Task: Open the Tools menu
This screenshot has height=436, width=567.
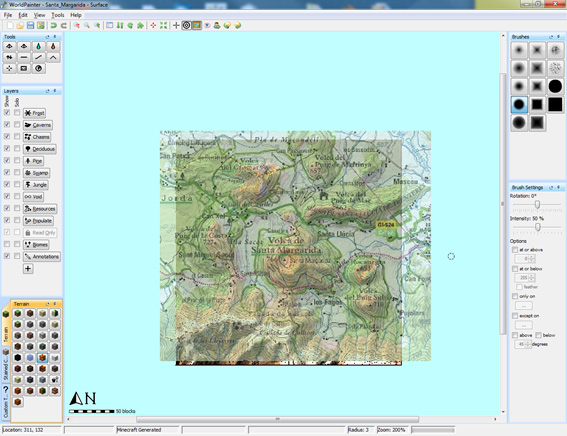Action: pyautogui.click(x=57, y=15)
